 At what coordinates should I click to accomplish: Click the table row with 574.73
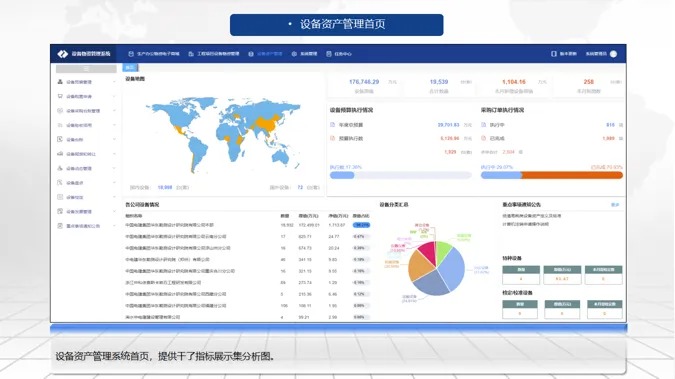point(248,248)
